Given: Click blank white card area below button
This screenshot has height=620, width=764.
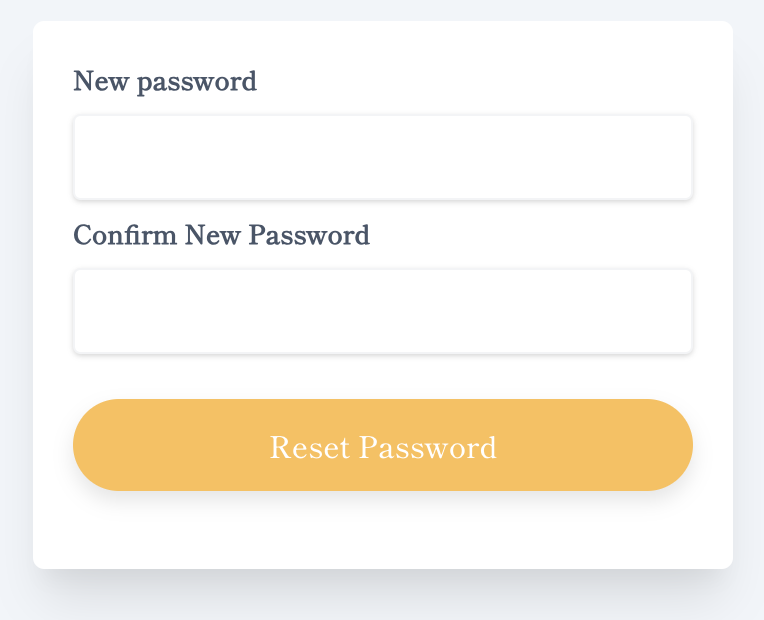Looking at the screenshot, I should (383, 532).
